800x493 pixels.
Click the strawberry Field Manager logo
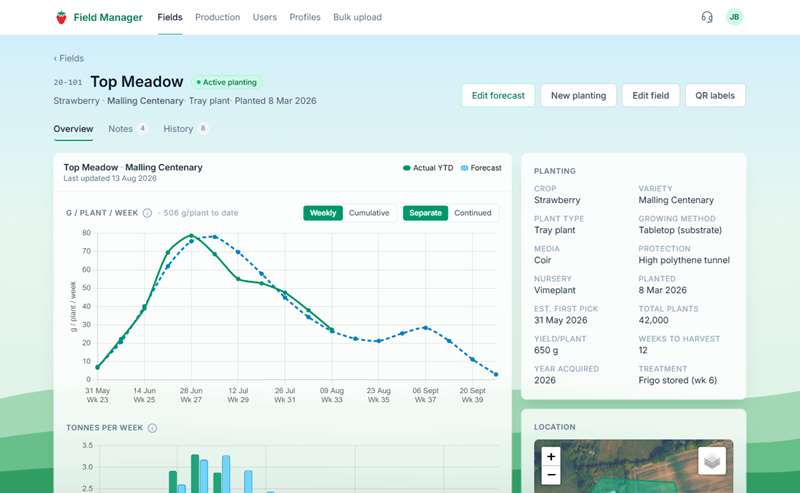(61, 17)
